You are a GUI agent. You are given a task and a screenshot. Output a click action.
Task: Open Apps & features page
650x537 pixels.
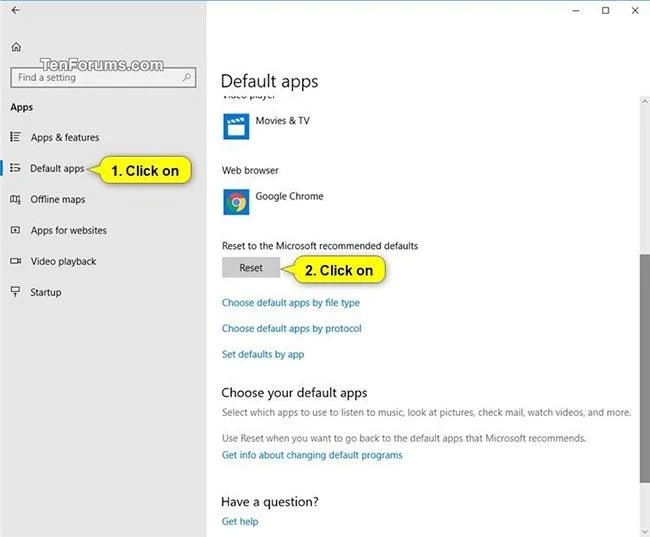coord(65,137)
